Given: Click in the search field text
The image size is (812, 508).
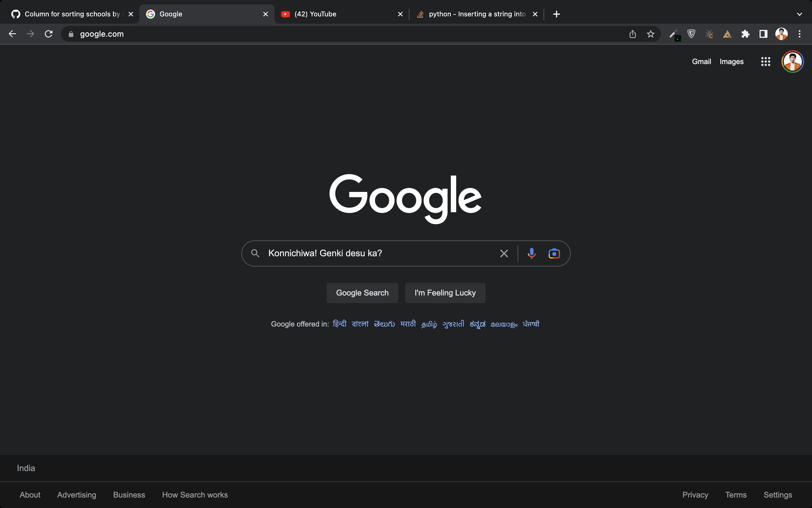Looking at the screenshot, I should tap(325, 253).
